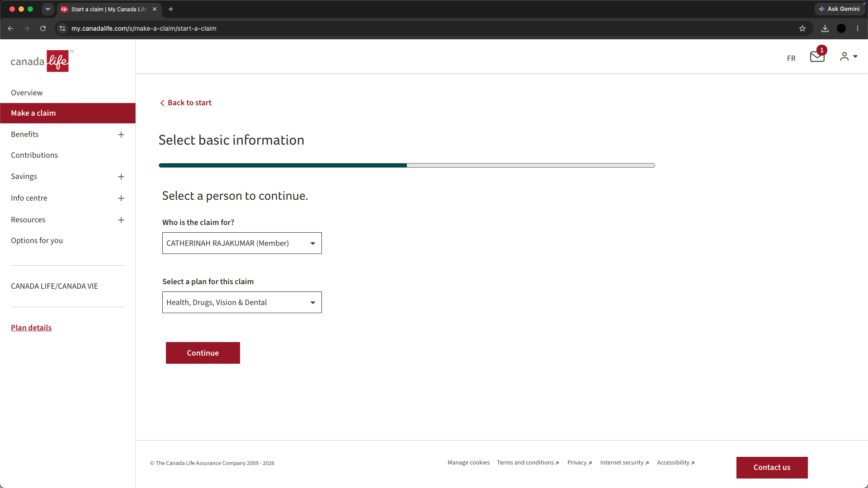Click Contact us button

(772, 467)
